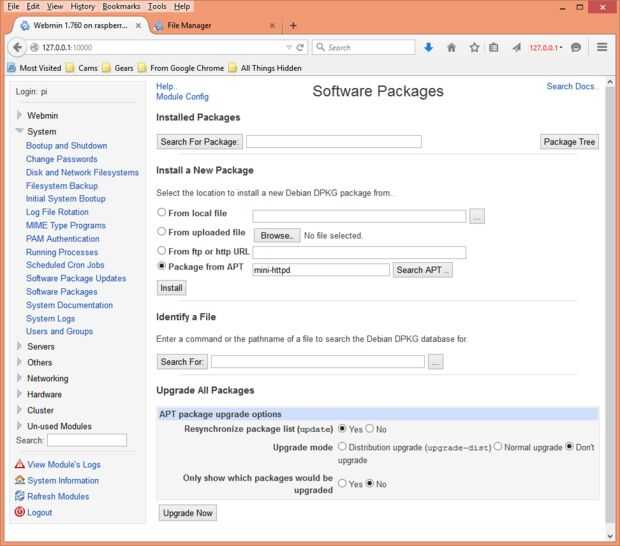Click the Logout icon in the sidebar
Screen dimensions: 620x546
click(x=20, y=512)
